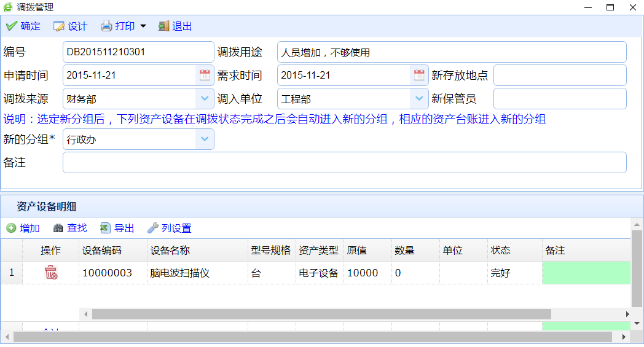Open 列设置 column settings
This screenshot has height=347, width=644.
click(153, 228)
